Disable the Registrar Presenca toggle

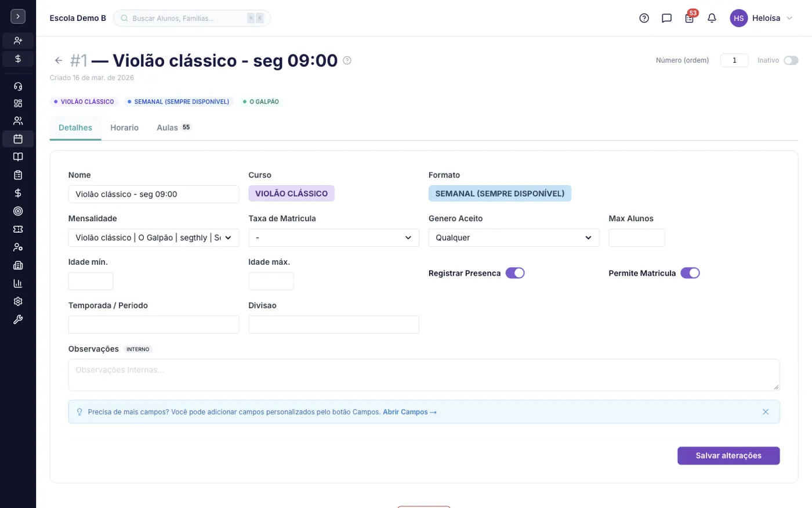point(515,273)
